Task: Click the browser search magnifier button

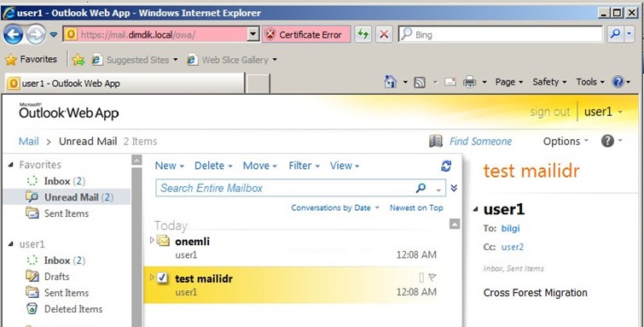Action: [615, 34]
